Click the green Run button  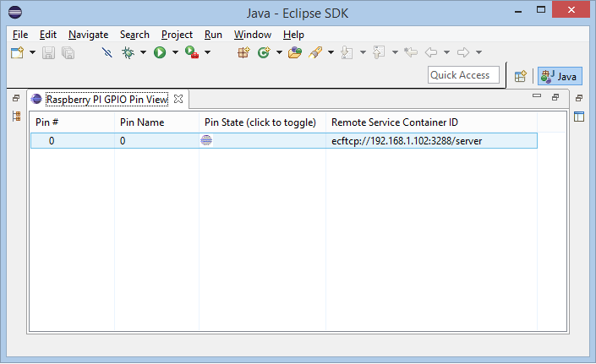point(160,52)
